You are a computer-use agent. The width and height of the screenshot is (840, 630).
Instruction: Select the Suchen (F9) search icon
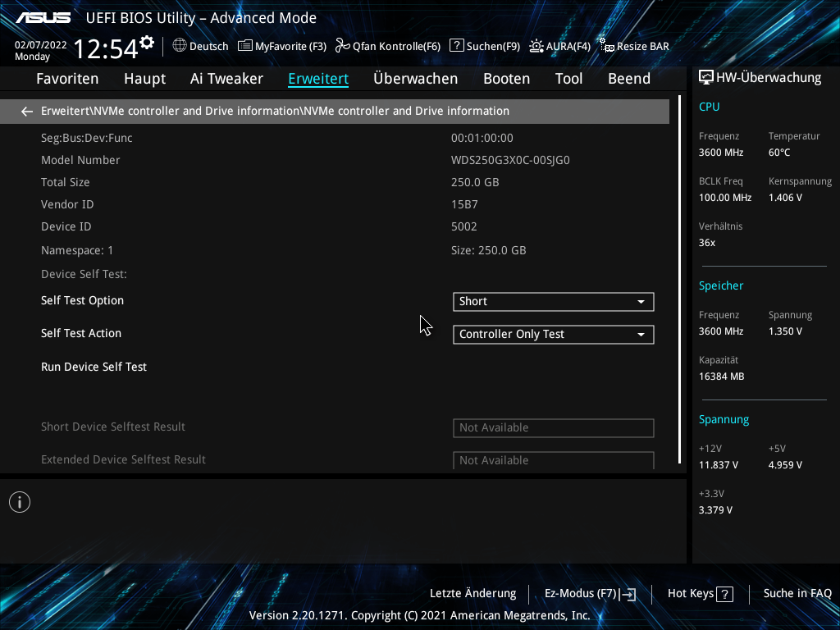(457, 46)
